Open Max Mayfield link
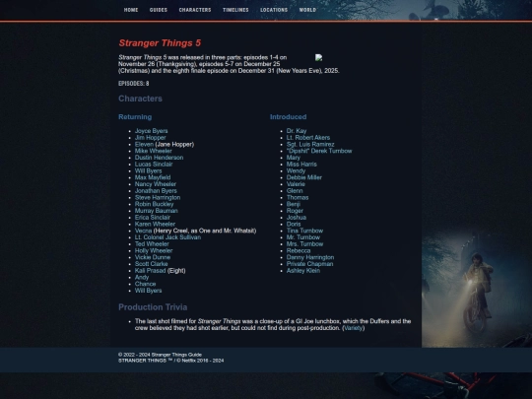 pos(153,177)
